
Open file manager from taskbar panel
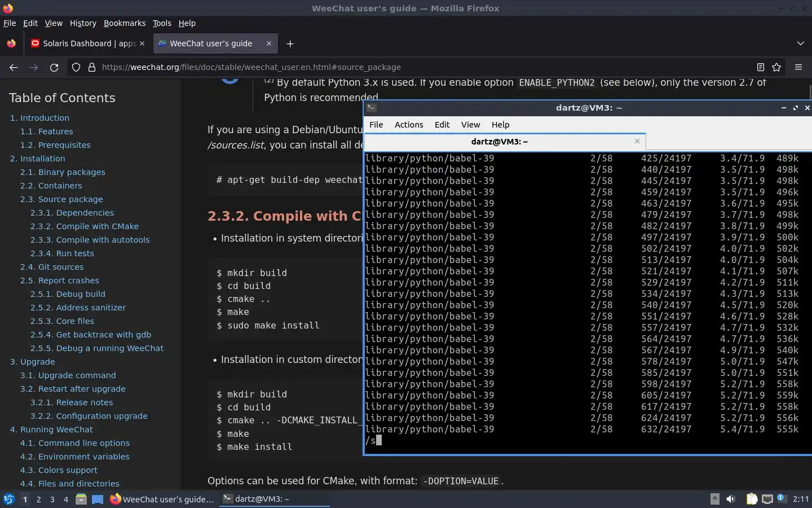pos(81,499)
